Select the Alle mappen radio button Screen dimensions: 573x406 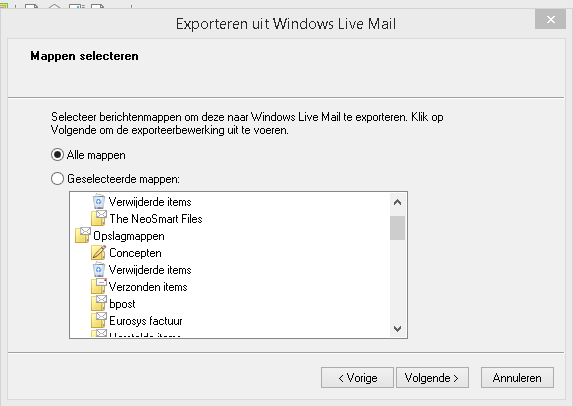click(x=57, y=155)
